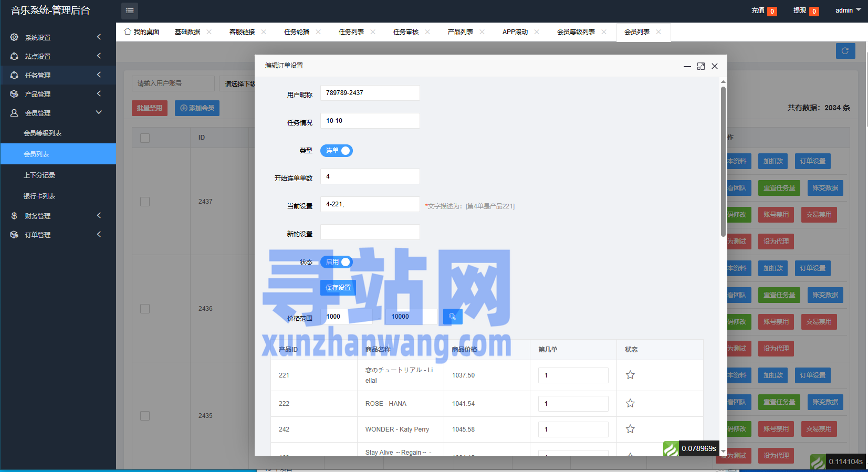Switch to the 我的桌面 tab

[141, 32]
